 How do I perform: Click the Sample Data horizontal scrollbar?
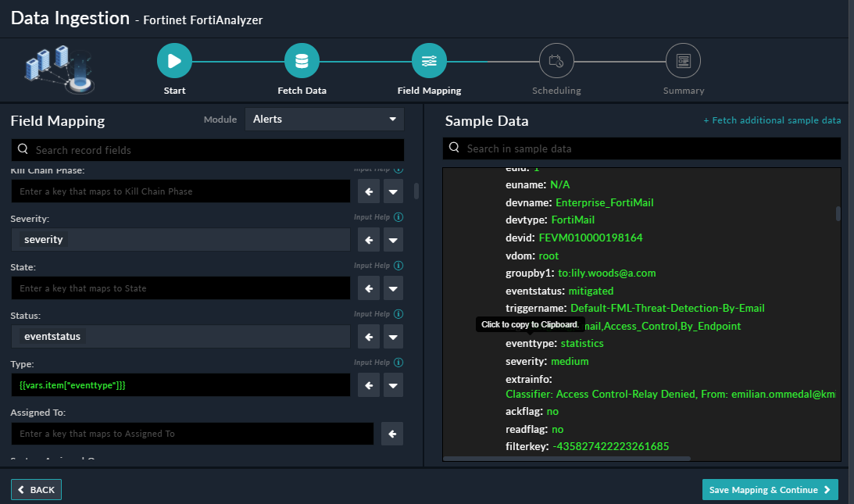tap(567, 459)
